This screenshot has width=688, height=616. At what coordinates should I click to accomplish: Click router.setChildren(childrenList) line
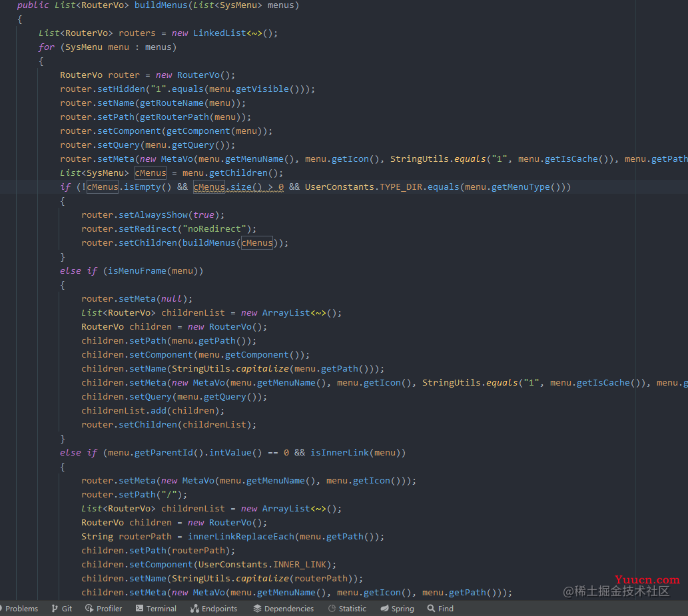169,425
